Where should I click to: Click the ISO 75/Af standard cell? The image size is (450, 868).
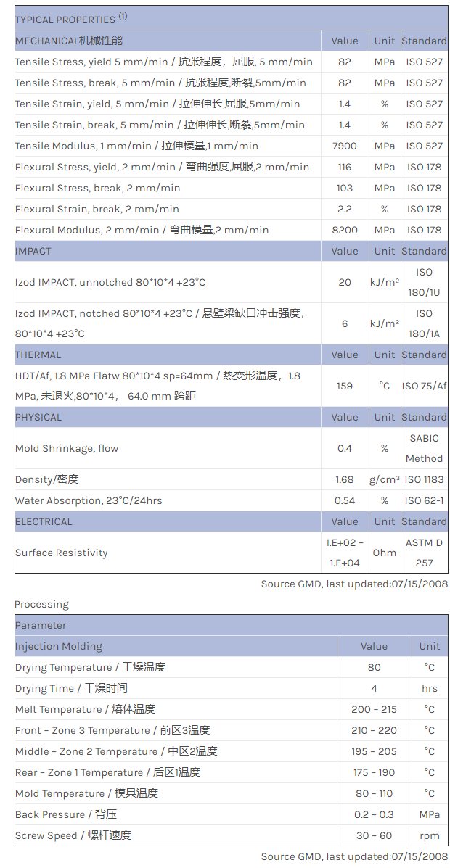pos(424,386)
